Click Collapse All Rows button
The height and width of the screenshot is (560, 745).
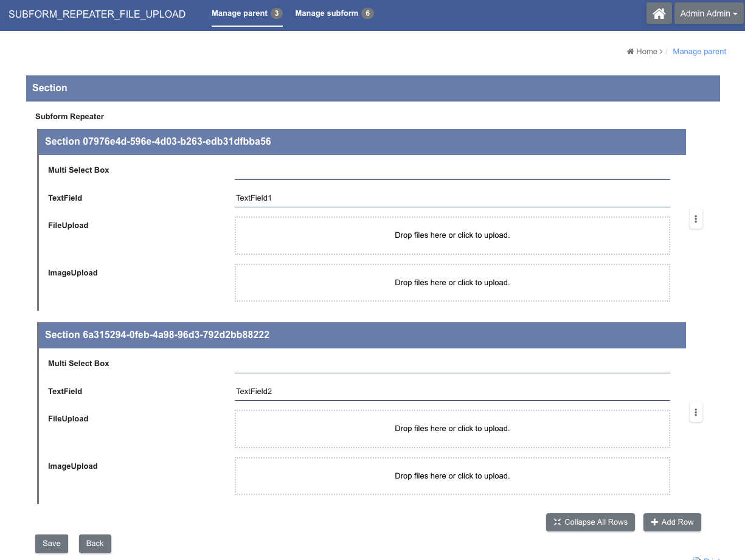point(590,522)
